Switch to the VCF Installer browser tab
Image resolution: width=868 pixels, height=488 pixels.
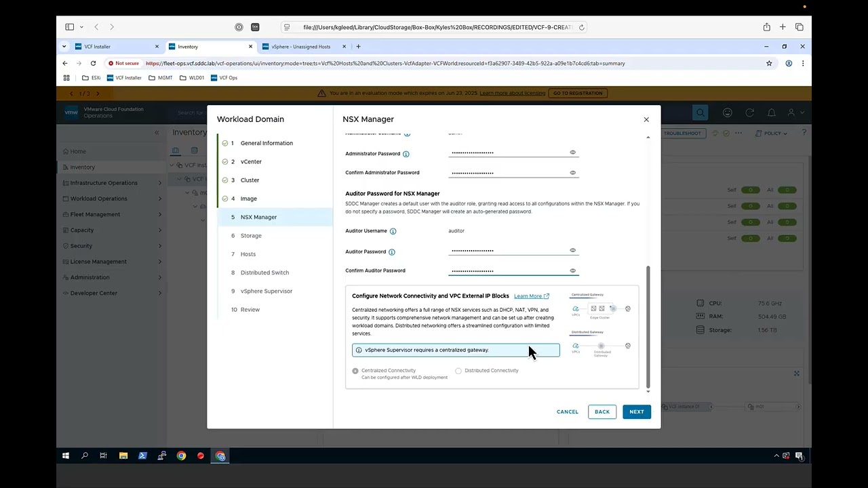click(117, 47)
